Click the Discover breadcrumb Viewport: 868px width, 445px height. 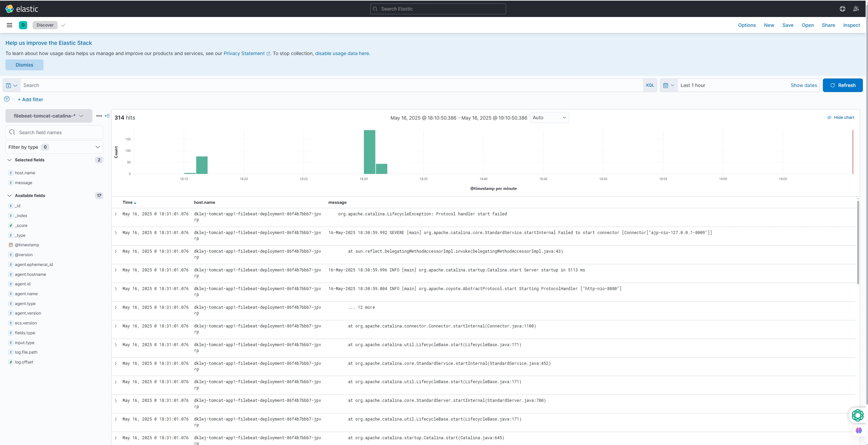(x=45, y=25)
